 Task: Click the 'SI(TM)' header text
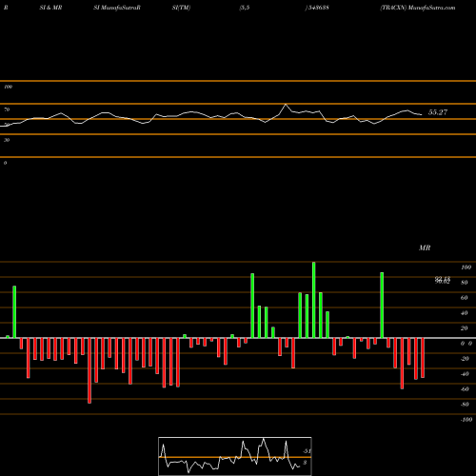(181, 8)
